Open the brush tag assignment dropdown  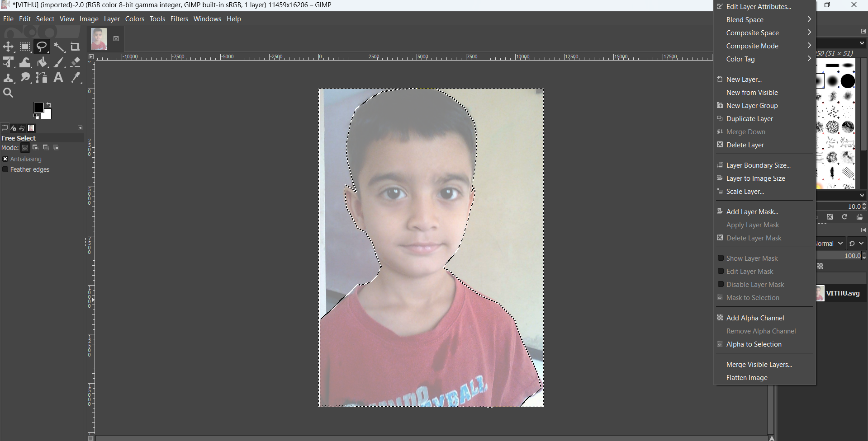[x=862, y=196]
